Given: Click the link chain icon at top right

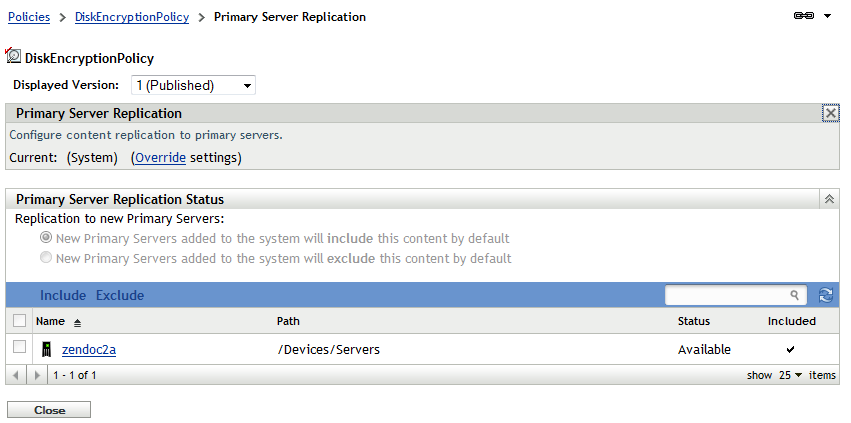Looking at the screenshot, I should [x=803, y=17].
